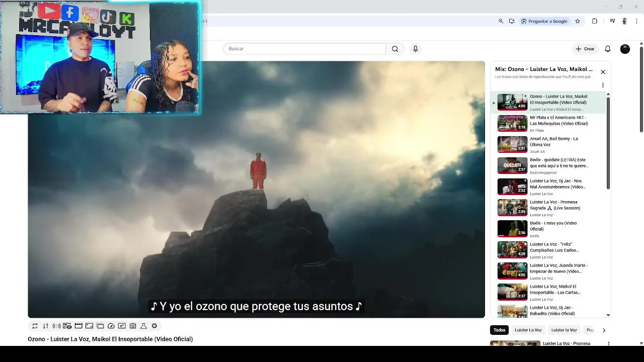Open the Mix playlist three-dot options
Screen dimensions: 644x362
pos(603,85)
